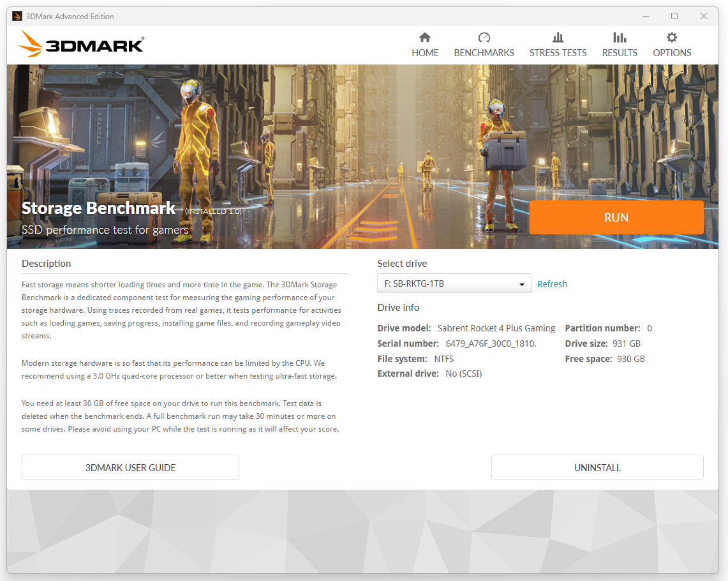The height and width of the screenshot is (581, 728).
Task: Start the Storage Benchmark with RUN
Action: pos(616,217)
